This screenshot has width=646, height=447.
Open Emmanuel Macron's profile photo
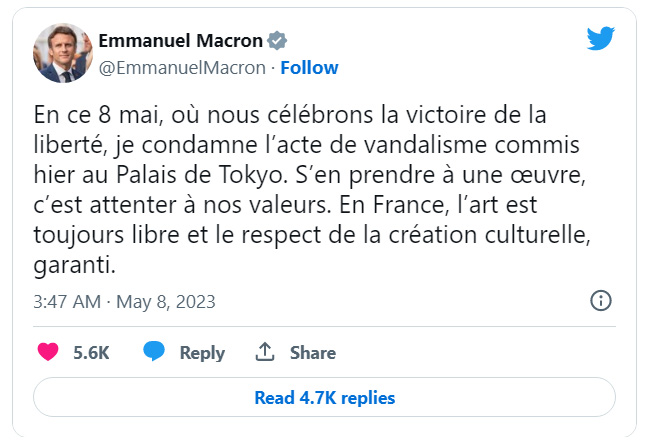64,53
